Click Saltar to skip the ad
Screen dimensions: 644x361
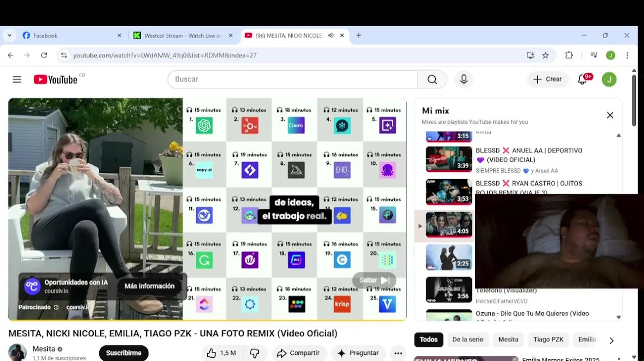pos(374,280)
